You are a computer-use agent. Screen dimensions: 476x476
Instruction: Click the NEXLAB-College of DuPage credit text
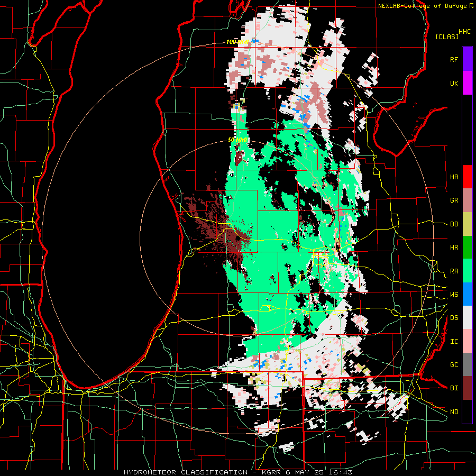click(423, 6)
